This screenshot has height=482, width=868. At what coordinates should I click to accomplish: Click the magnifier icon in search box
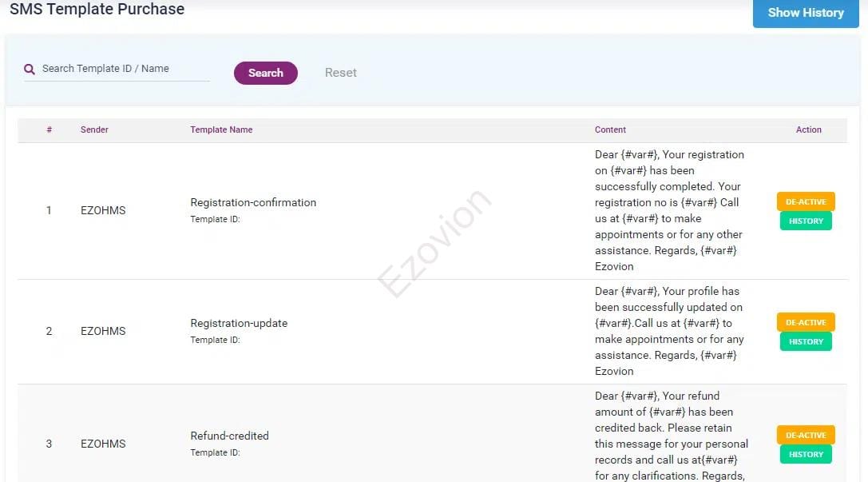30,70
